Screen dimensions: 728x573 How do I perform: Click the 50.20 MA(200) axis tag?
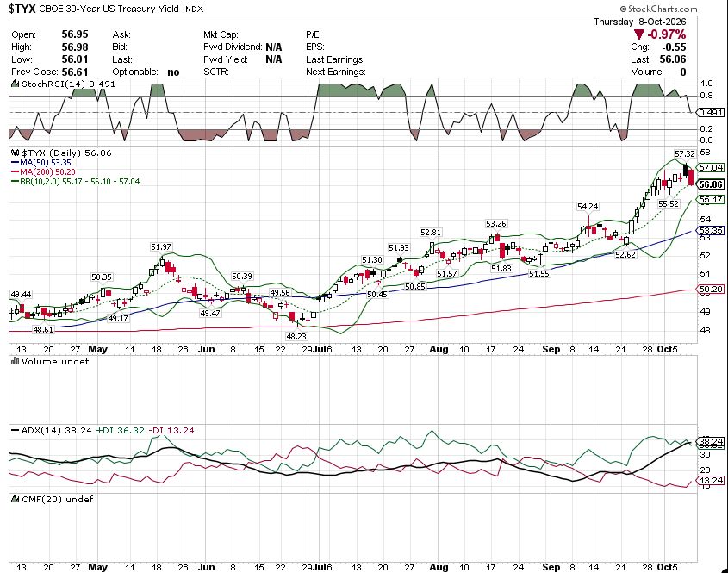click(x=711, y=289)
